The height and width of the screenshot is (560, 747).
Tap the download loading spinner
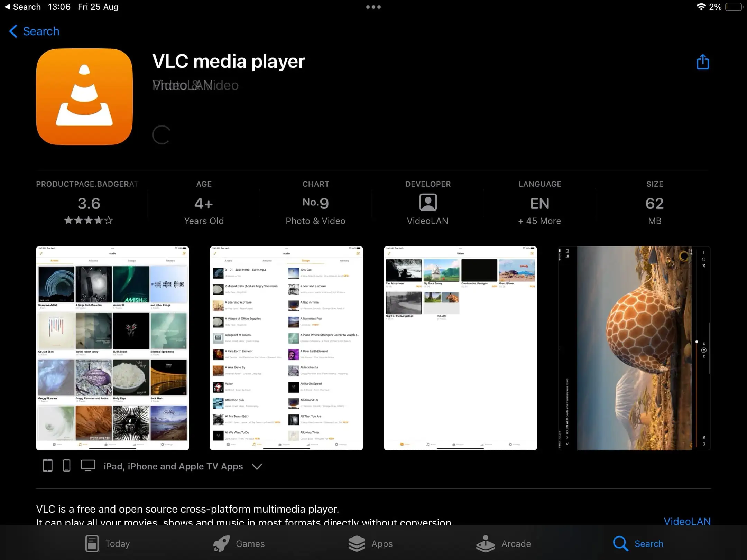[x=161, y=135]
